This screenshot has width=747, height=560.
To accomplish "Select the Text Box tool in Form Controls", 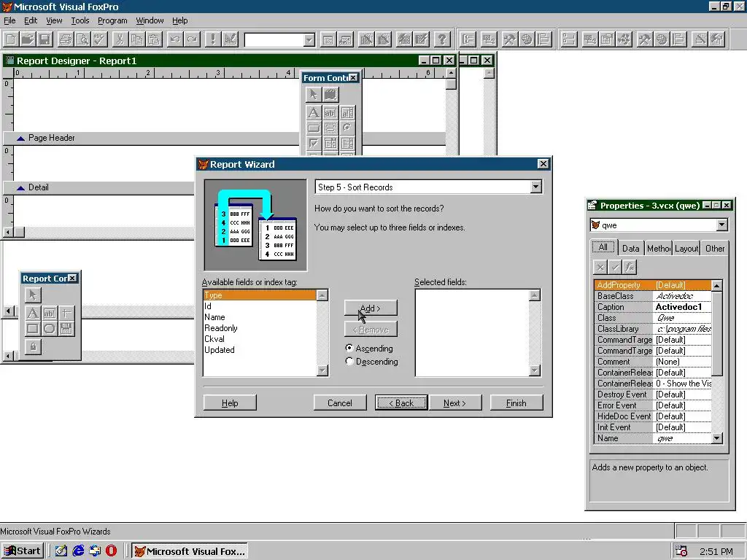I will tap(330, 113).
